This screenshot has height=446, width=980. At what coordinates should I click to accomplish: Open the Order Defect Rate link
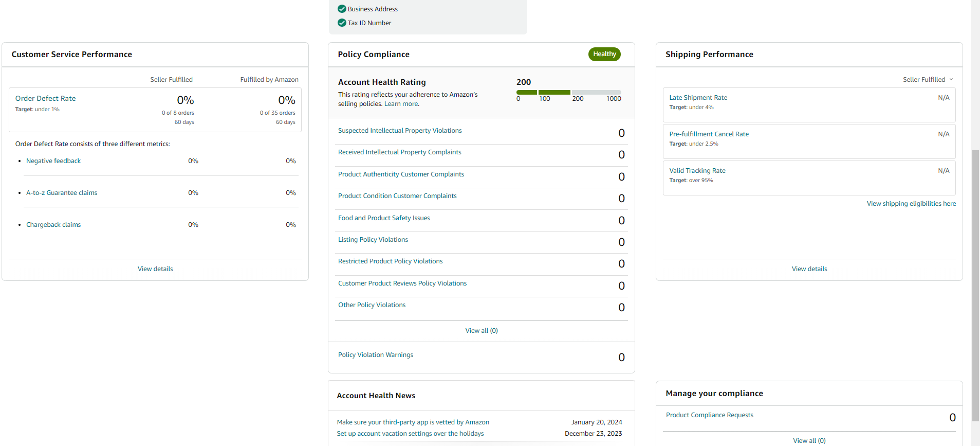point(45,98)
